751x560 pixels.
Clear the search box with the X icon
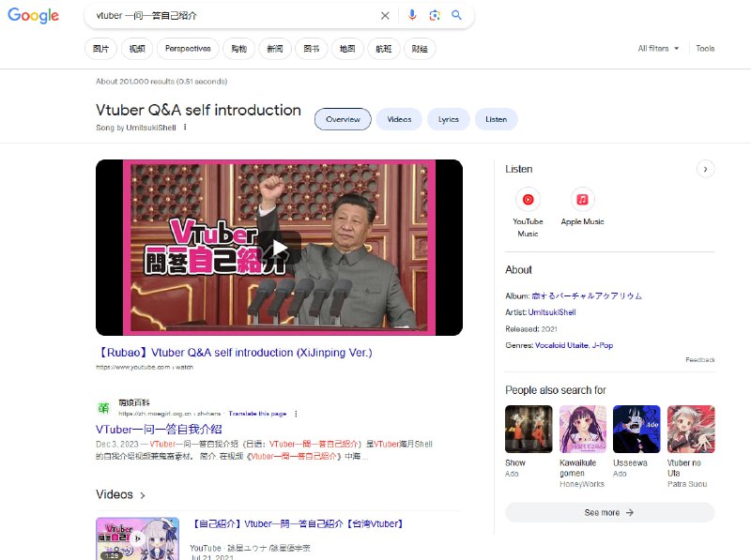pyautogui.click(x=385, y=16)
